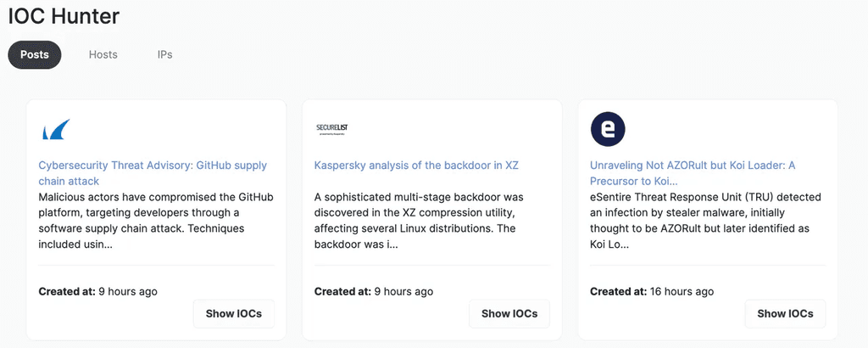The height and width of the screenshot is (348, 868).
Task: Click the '16 hours ago' timestamp
Action: tap(682, 291)
